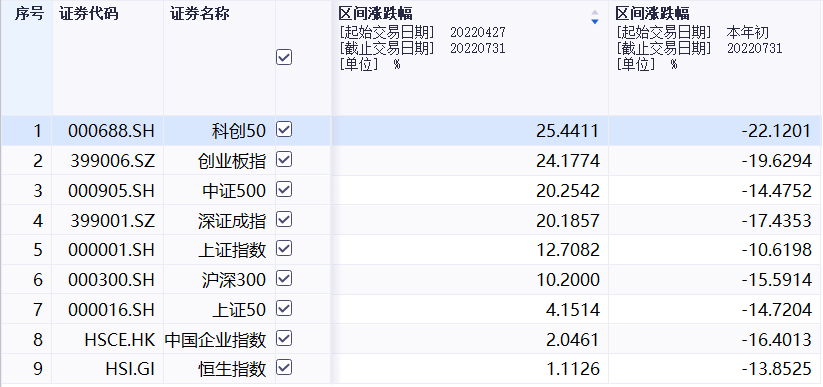This screenshot has height=387, width=823.
Task: Click value -17.4353
Action: pyautogui.click(x=777, y=221)
